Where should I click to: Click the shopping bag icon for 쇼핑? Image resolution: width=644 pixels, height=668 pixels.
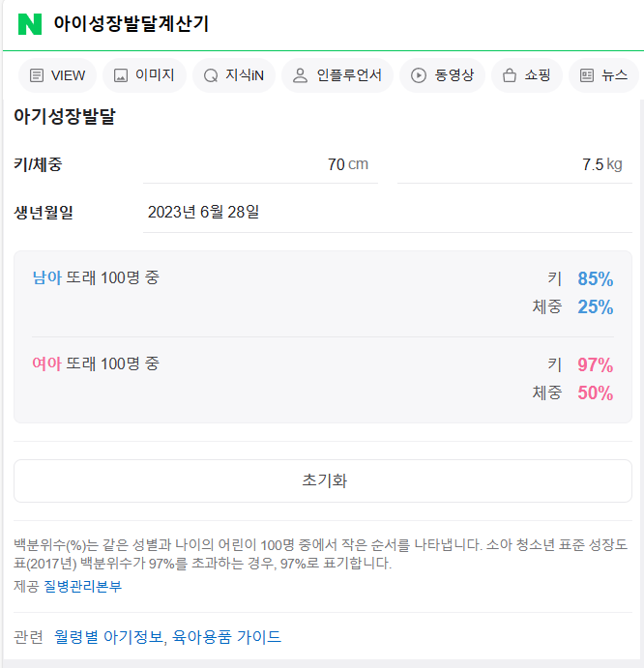coord(510,75)
